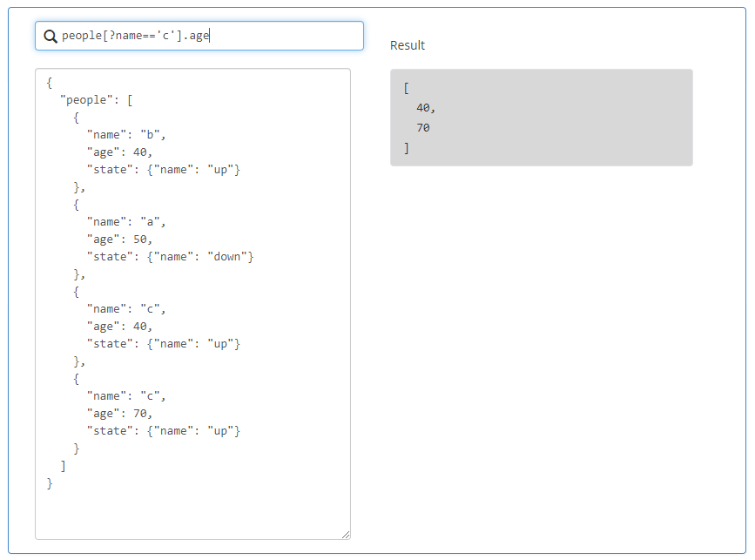This screenshot has height=560, width=755.
Task: Click the "people": [ line in JSON
Action: pyautogui.click(x=97, y=100)
